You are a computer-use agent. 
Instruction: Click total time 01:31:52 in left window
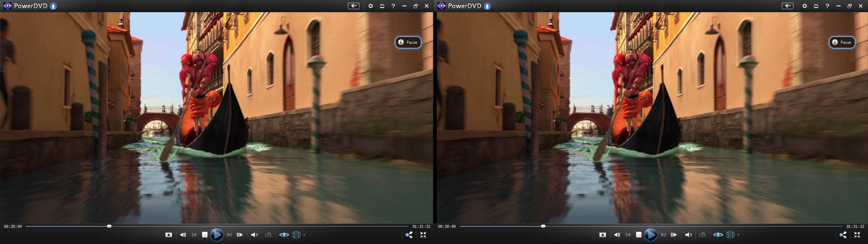[421, 226]
